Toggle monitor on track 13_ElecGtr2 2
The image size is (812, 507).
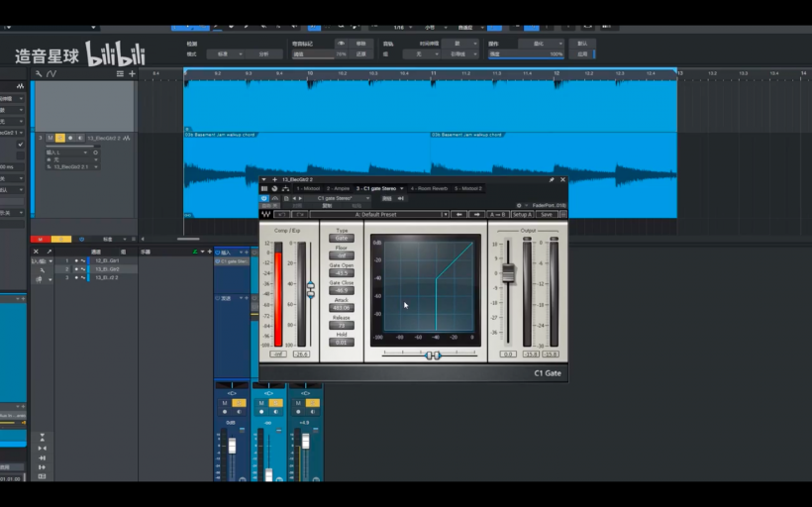tap(80, 139)
